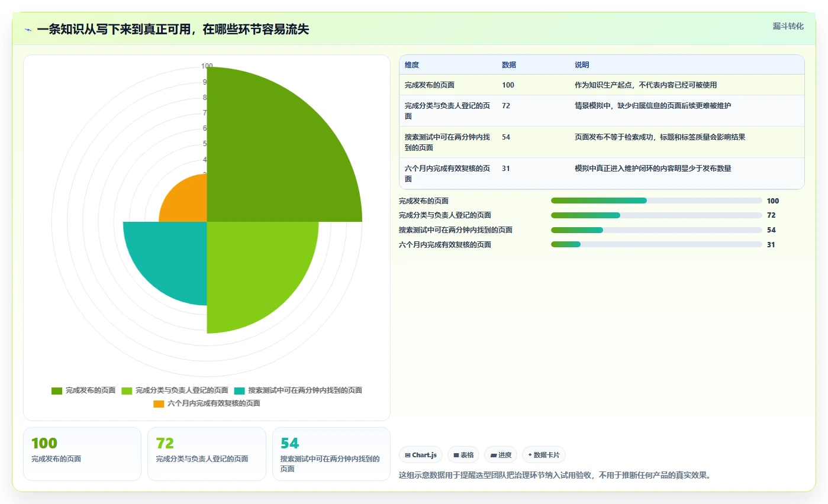This screenshot has height=504, width=828.
Task: Click the value 100 after the progress bar
Action: (x=773, y=201)
